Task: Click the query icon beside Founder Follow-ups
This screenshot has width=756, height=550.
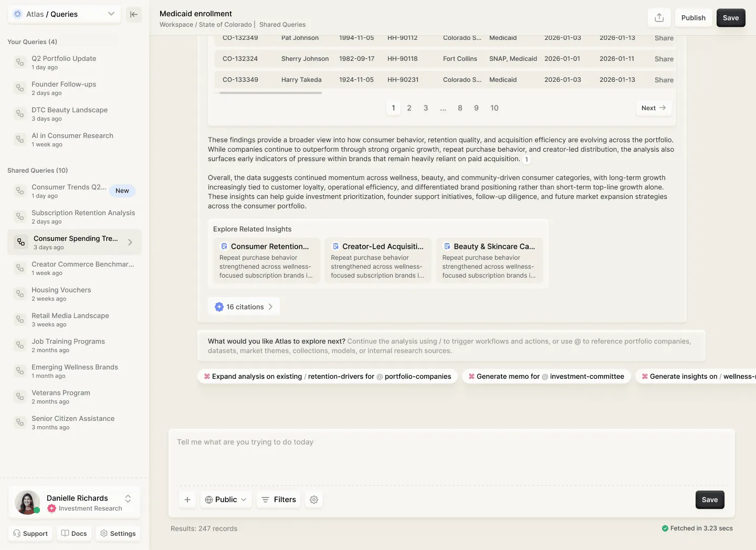Action: [20, 88]
